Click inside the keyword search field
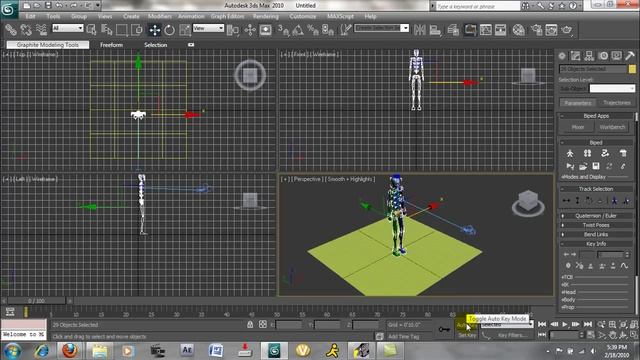640x360 pixels. (x=478, y=6)
